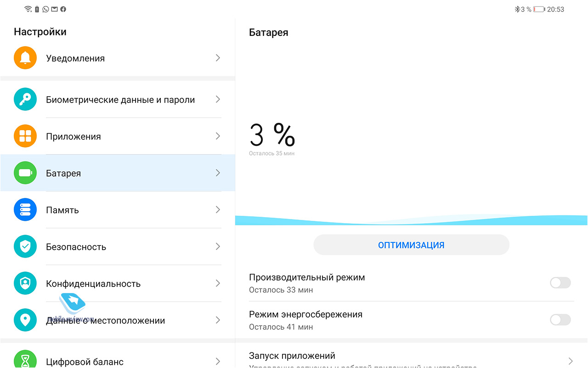
Task: Open the key icon for Биометрические данные и пароли
Action: point(25,99)
